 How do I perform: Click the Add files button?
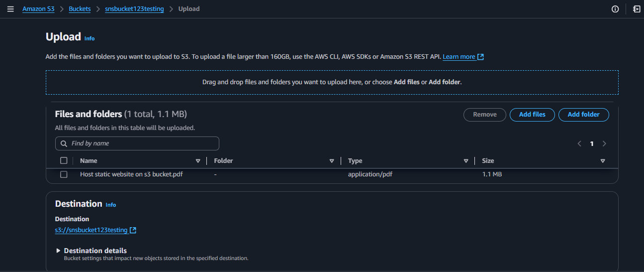[x=532, y=115]
